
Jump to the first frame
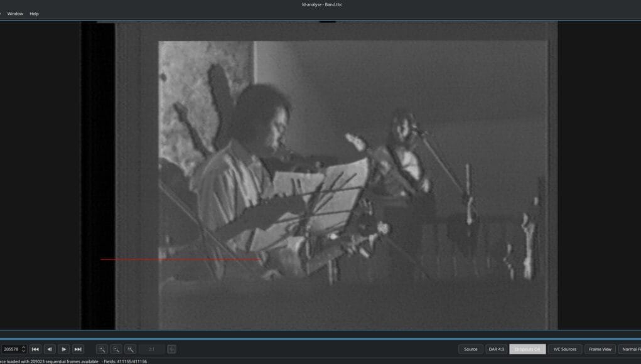point(35,349)
